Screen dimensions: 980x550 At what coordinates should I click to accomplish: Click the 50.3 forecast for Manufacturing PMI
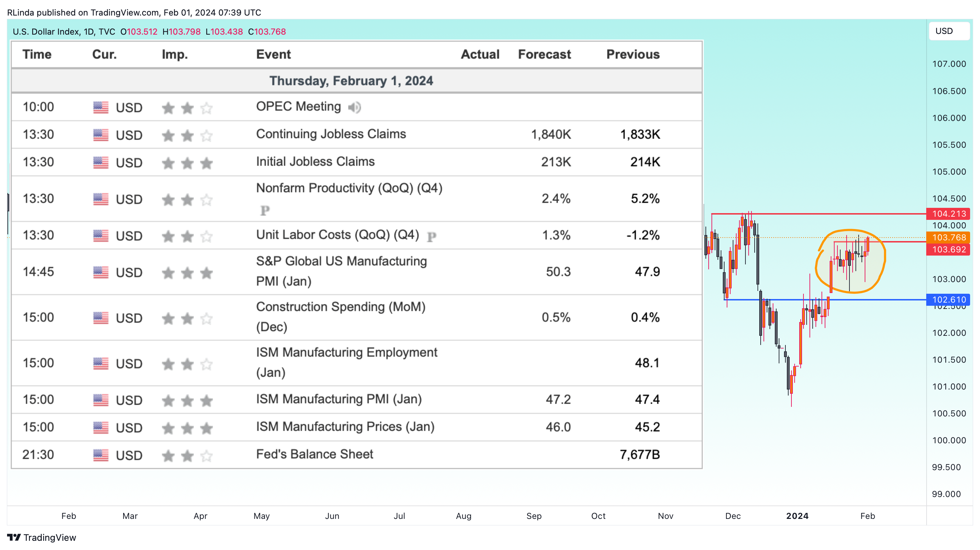[x=559, y=272]
